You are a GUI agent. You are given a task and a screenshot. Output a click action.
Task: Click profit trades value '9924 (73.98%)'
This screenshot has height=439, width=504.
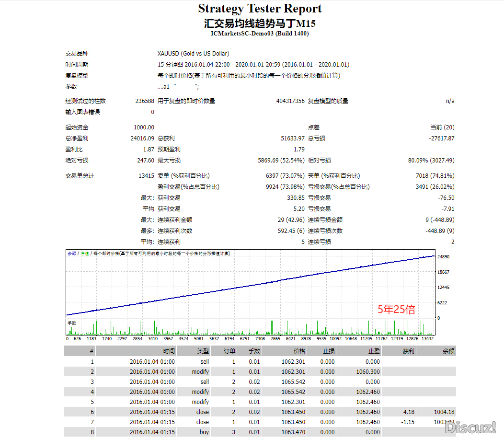(x=285, y=187)
